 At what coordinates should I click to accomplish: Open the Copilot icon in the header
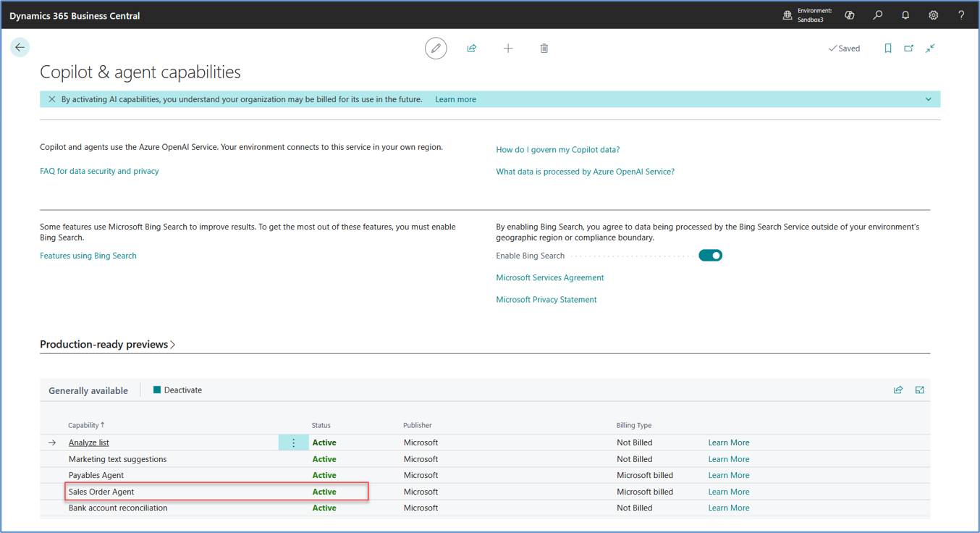(x=850, y=15)
